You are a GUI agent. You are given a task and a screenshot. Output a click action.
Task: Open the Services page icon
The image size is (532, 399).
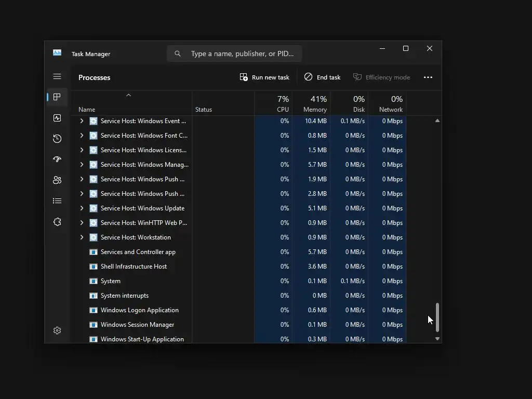pyautogui.click(x=57, y=221)
